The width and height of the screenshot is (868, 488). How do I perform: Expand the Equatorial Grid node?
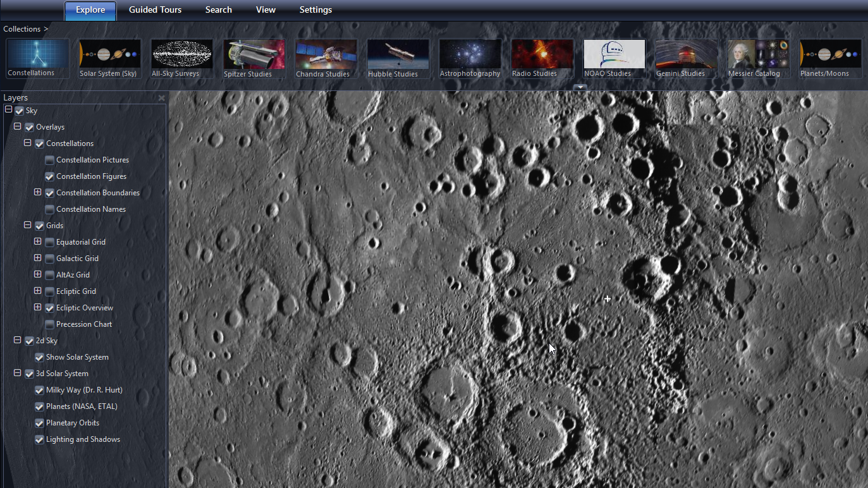(38, 241)
